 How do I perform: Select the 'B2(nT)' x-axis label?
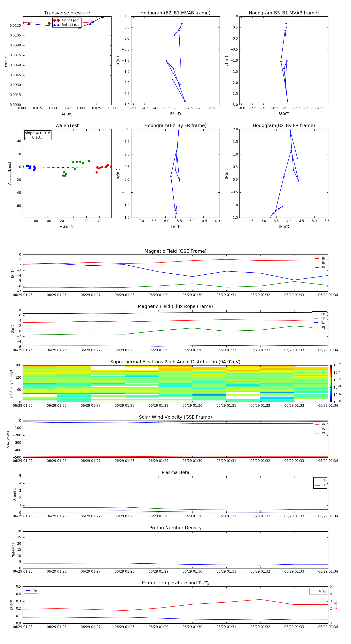click(175, 114)
